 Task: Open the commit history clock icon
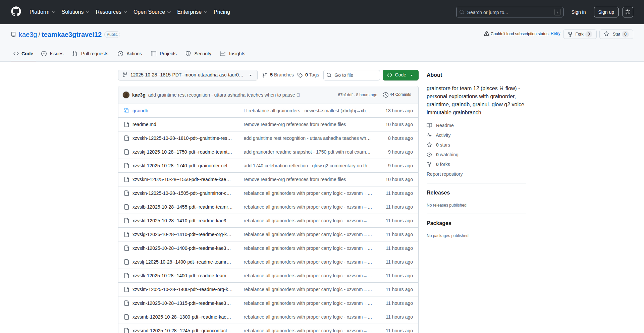pos(385,95)
